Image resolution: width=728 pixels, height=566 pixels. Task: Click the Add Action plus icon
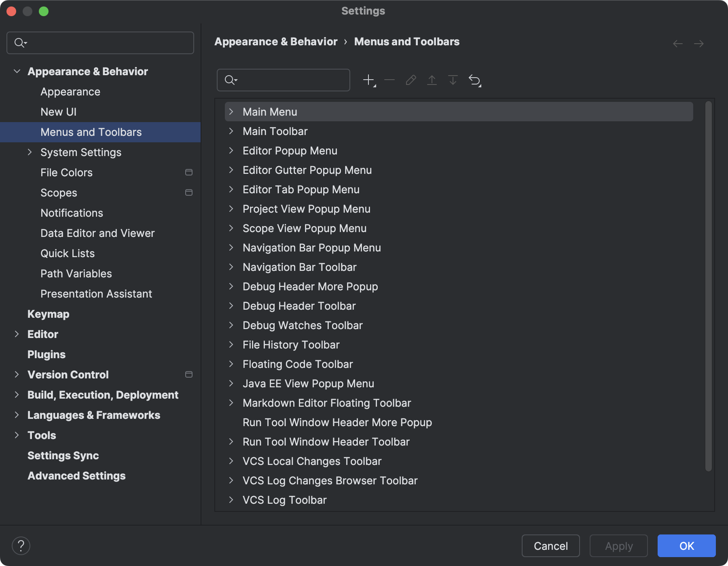pyautogui.click(x=368, y=80)
